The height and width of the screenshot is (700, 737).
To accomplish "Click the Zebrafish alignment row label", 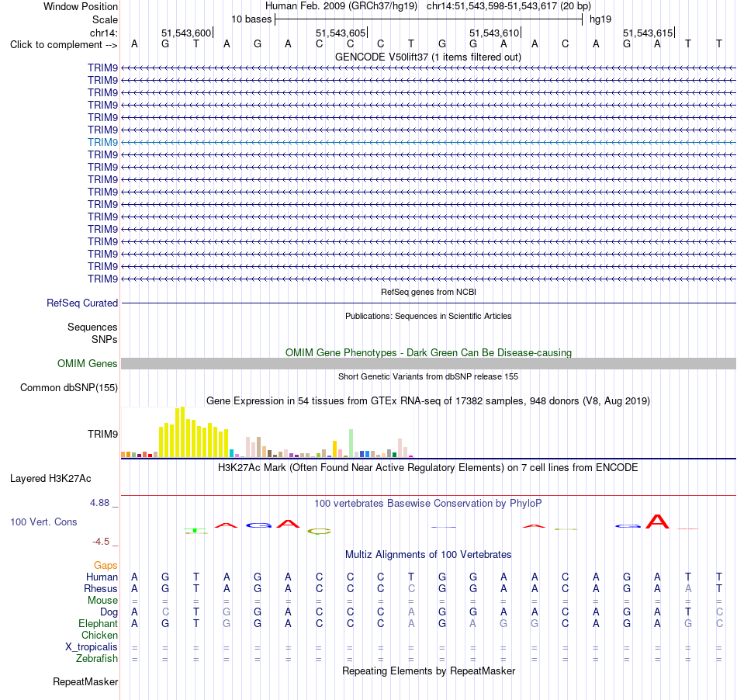I will [97, 658].
